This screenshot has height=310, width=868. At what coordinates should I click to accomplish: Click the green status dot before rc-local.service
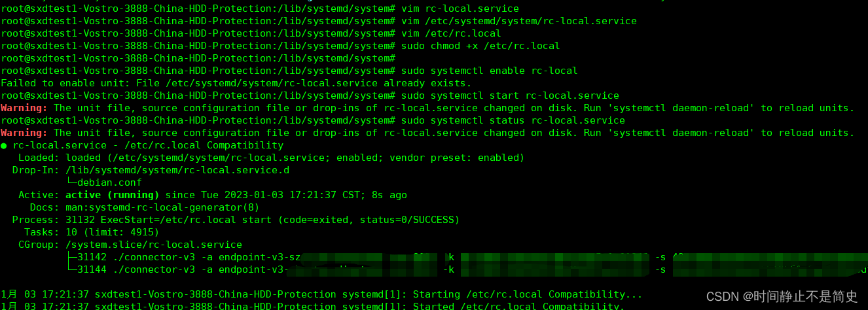tap(5, 145)
